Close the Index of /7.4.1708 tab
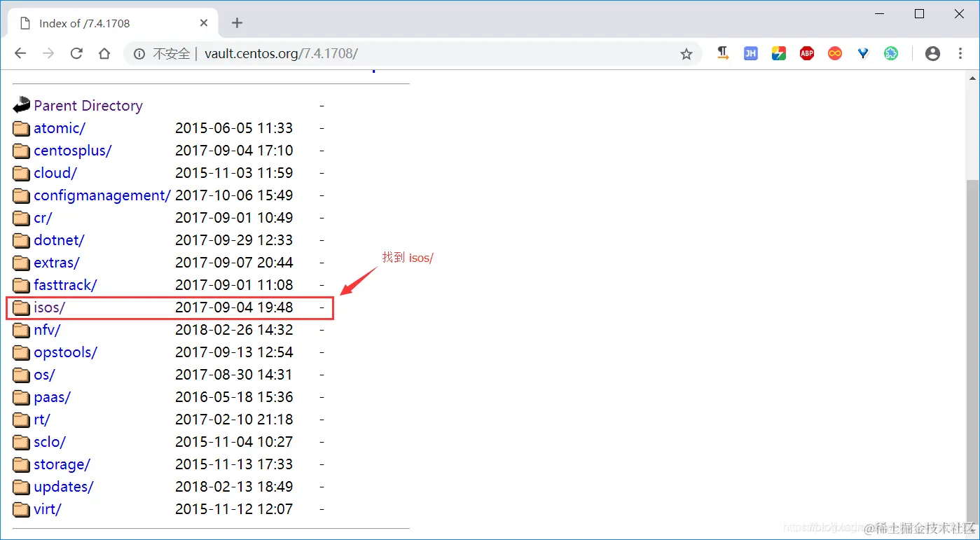The height and width of the screenshot is (540, 980). click(204, 23)
